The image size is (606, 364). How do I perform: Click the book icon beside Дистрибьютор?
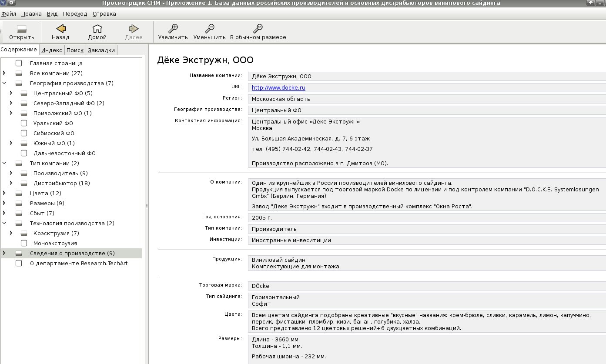[x=24, y=183]
